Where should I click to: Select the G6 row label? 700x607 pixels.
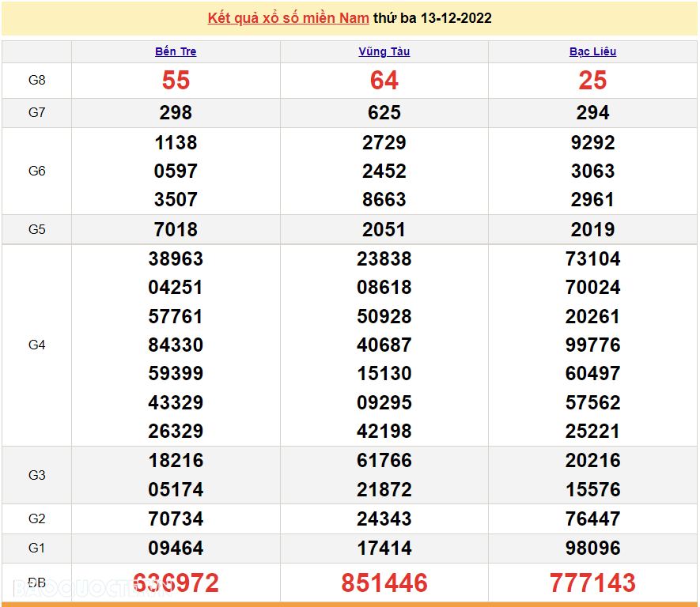point(36,171)
